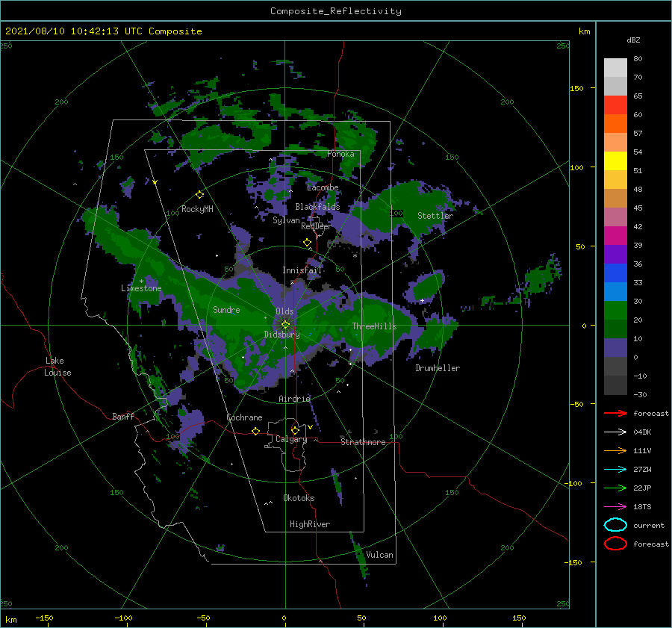Screen dimensions: 672x628
Task: Click the lightest gray swatch between 80 and 70 dBZ
Action: (x=615, y=67)
